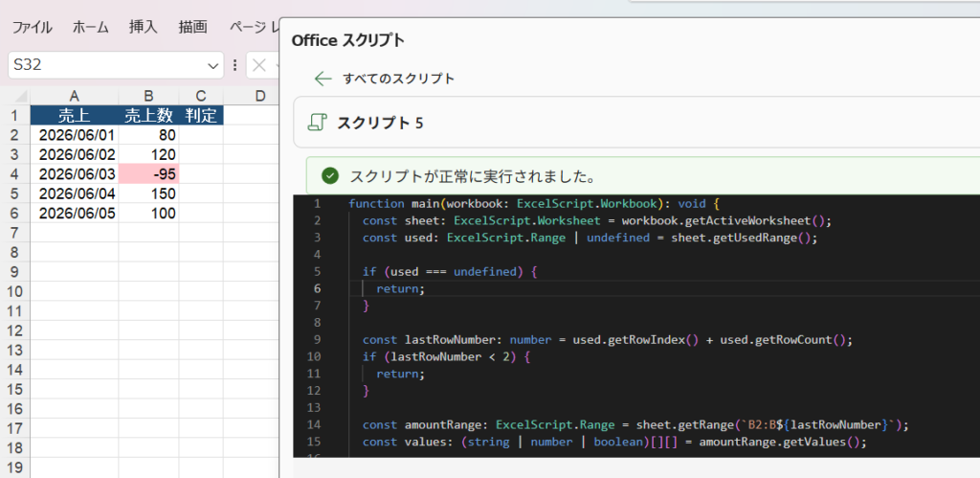980x478 pixels.
Task: Click the green success checkmark icon
Action: point(330,176)
